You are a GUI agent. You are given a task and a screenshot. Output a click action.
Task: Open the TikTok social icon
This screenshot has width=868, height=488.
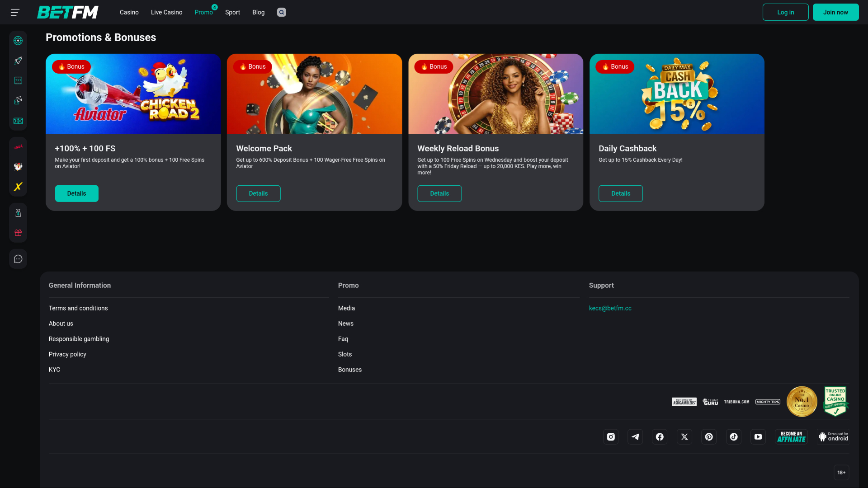(x=734, y=436)
